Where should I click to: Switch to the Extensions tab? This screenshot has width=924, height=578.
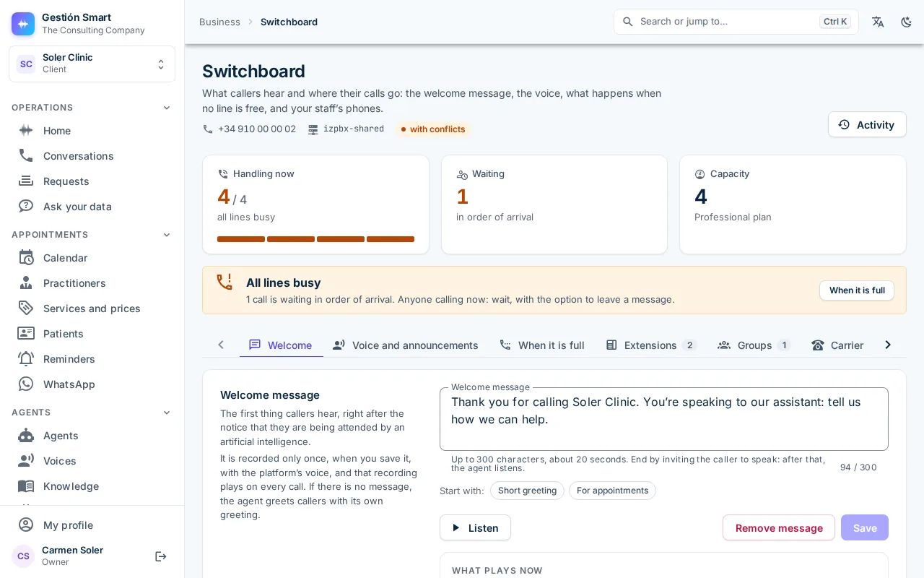tap(651, 345)
